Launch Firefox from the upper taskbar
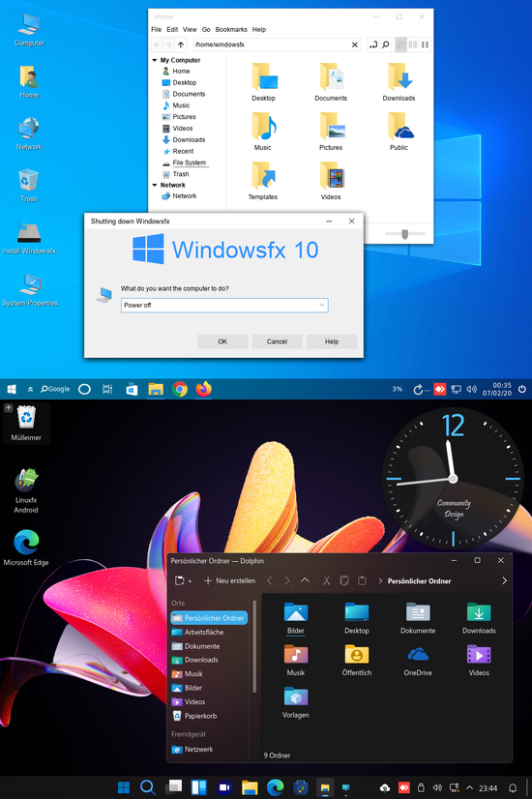This screenshot has height=799, width=532. click(203, 389)
